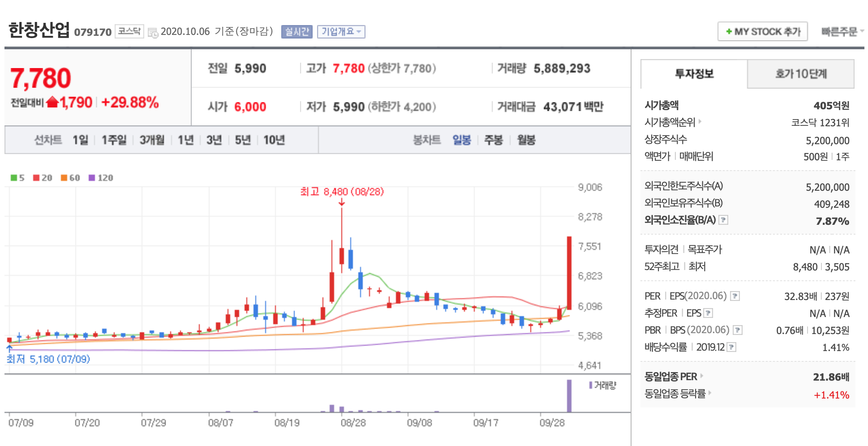Click the 코스닥 market badge
This screenshot has width=868, height=446.
click(x=129, y=31)
